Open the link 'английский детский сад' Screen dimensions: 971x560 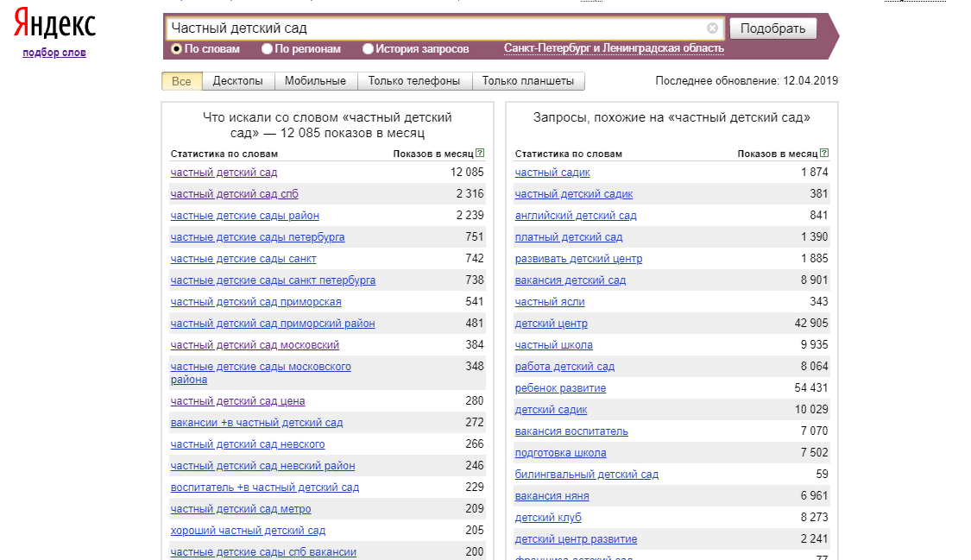coord(576,216)
